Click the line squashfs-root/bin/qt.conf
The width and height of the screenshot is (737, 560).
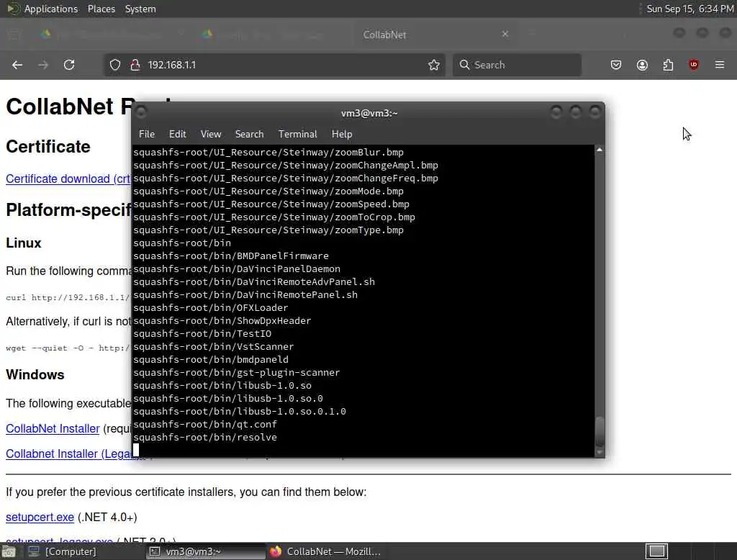tap(205, 424)
